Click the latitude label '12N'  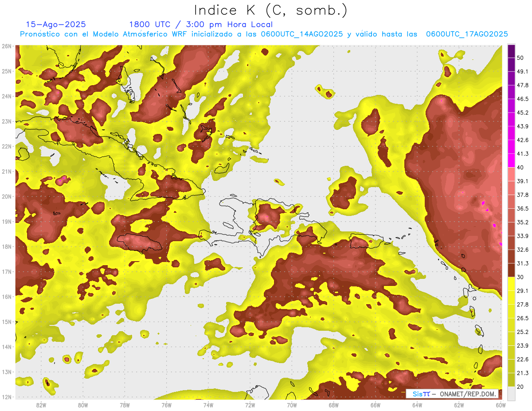coord(7,397)
